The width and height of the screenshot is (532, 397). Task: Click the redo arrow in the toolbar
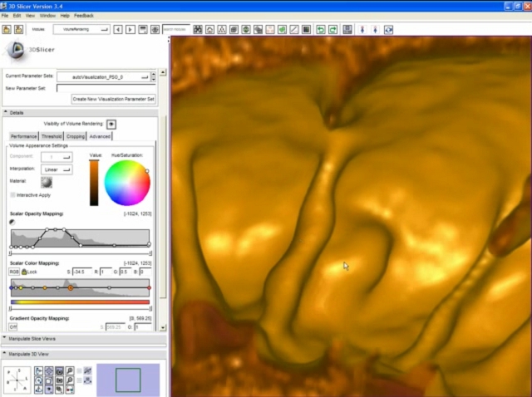(x=333, y=30)
